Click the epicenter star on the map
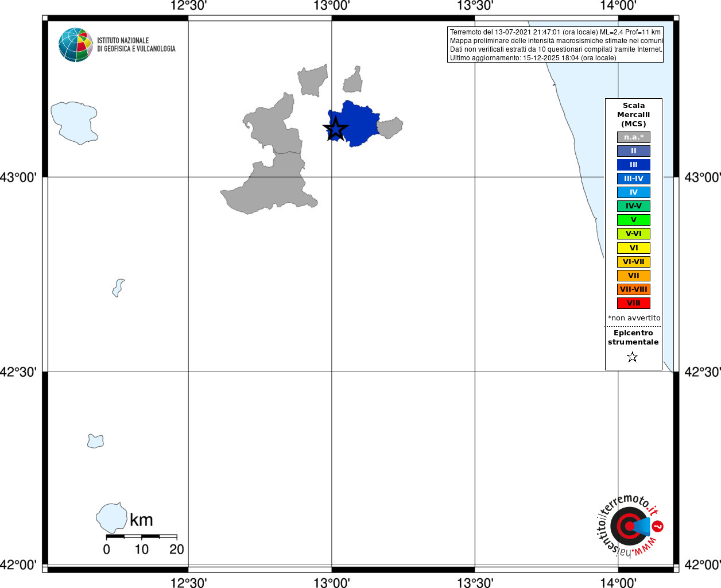 coord(335,129)
